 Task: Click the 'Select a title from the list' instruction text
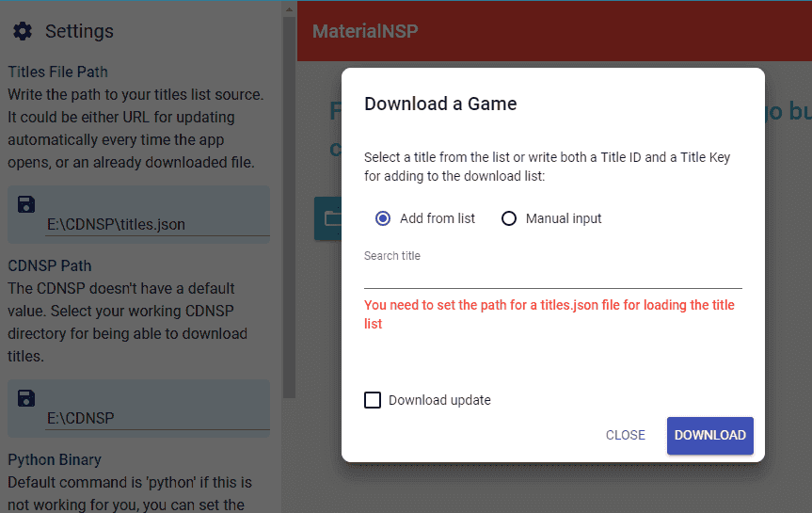coord(548,167)
